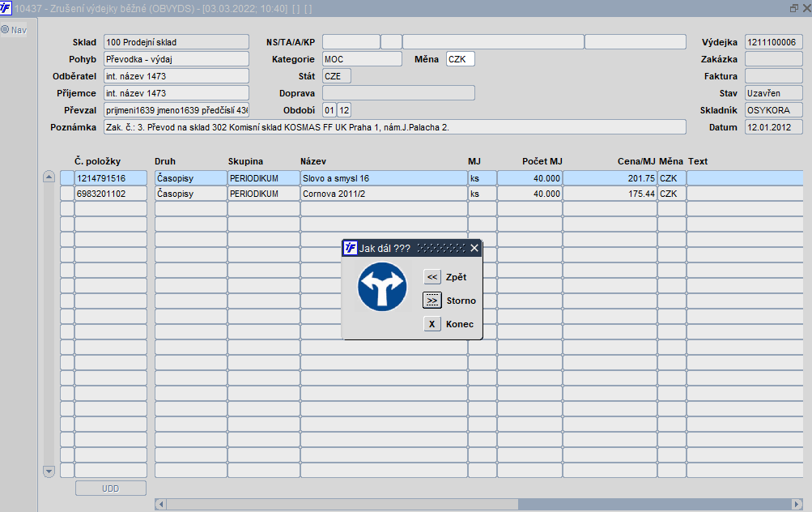
Task: Click the name cell 'Cornova 2011/2'
Action: tap(384, 194)
